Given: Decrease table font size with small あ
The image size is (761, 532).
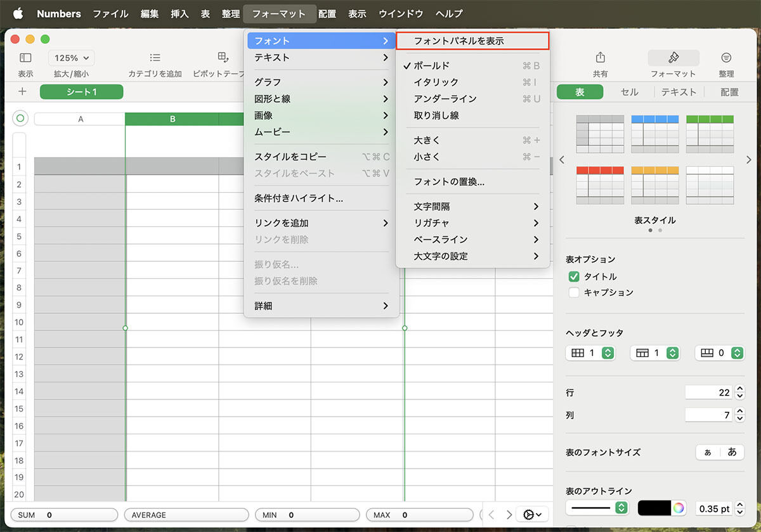Looking at the screenshot, I should pos(708,452).
